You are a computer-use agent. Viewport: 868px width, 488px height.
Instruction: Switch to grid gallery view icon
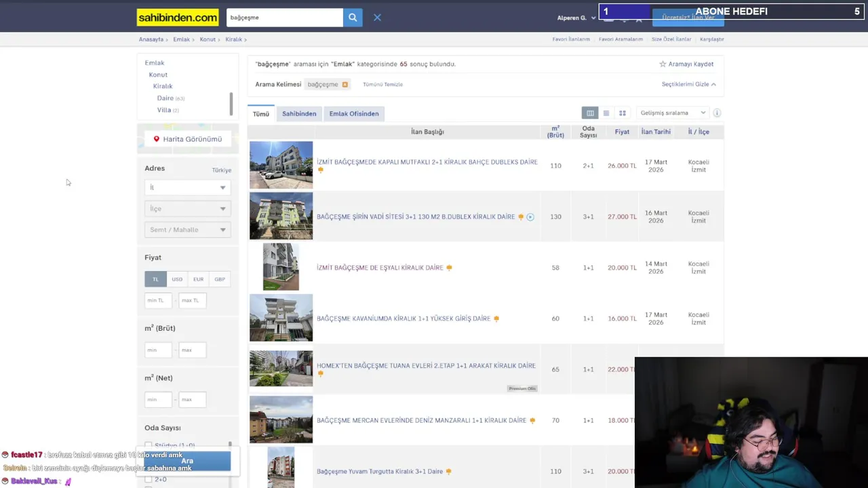pos(623,113)
